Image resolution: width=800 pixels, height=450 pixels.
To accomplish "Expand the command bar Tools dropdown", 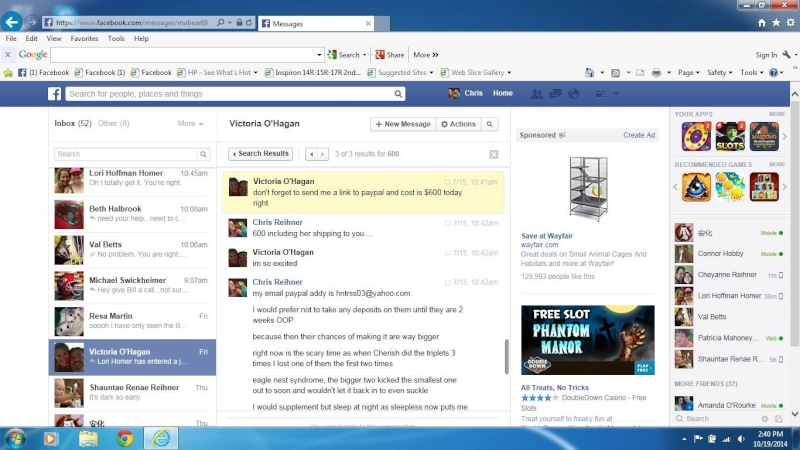I will tap(752, 72).
